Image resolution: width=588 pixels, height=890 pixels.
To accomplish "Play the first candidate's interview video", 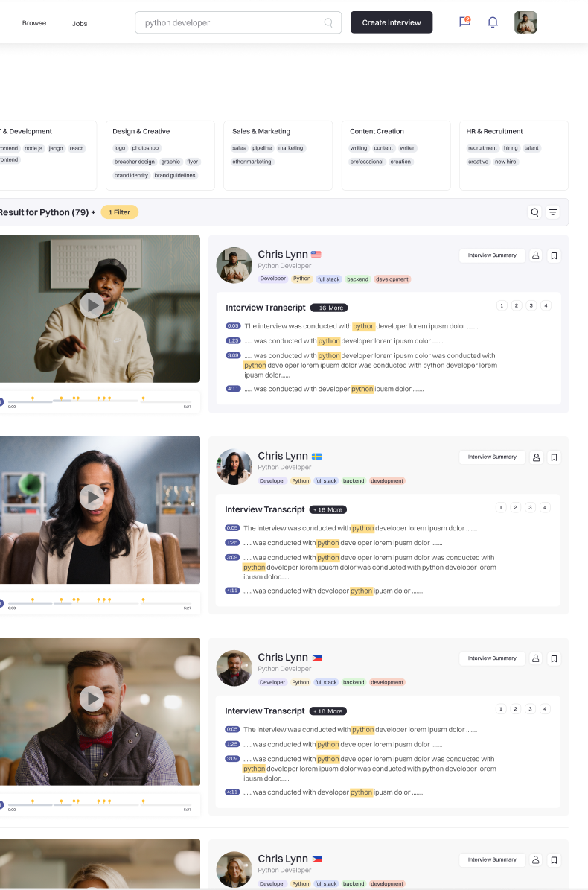I will (x=92, y=305).
